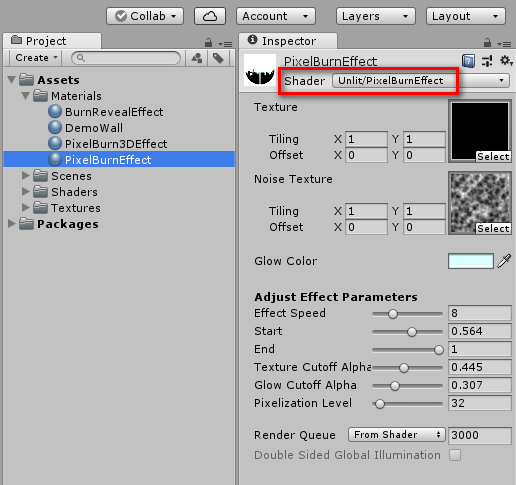Click Noise Texture Offset Y field
Viewport: 516px width, 485px height.
pyautogui.click(x=424, y=227)
